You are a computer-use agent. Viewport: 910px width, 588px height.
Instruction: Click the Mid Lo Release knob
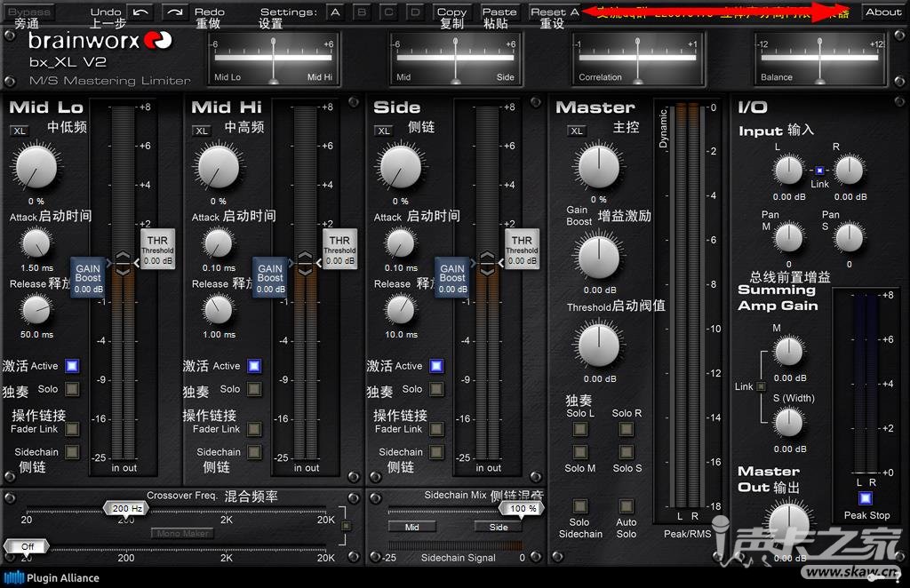(36, 310)
